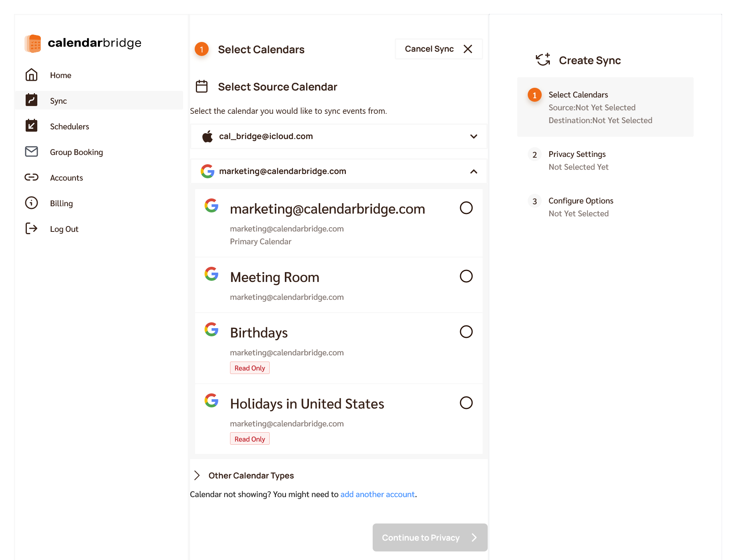Viewport: 736px width, 560px height.
Task: Click the Destination:Not Yet Selected text
Action: pos(600,120)
